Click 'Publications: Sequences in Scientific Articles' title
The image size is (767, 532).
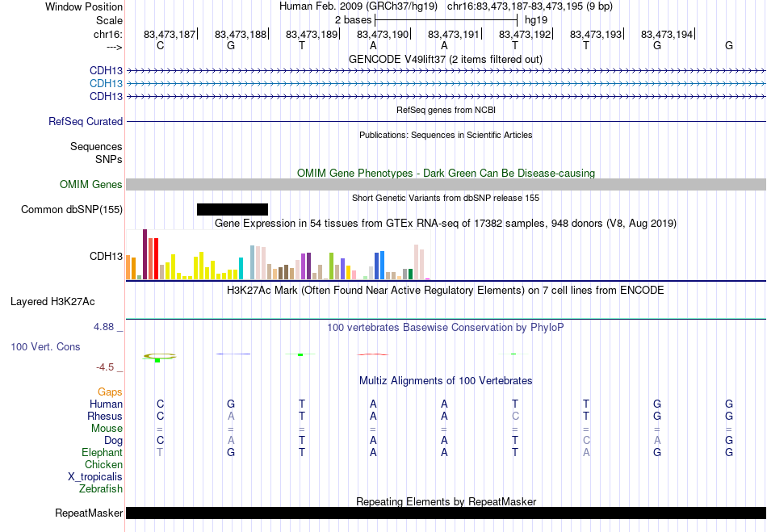coord(446,135)
